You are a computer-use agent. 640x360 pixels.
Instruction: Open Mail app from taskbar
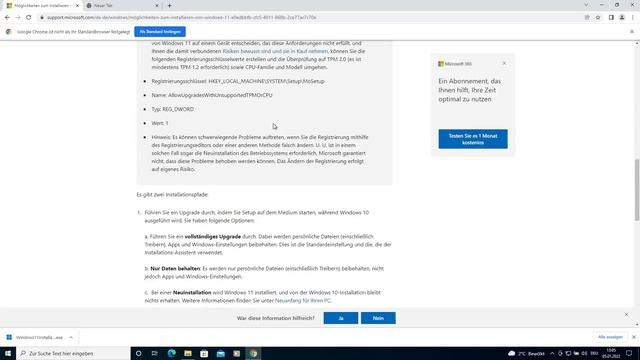[x=221, y=353]
